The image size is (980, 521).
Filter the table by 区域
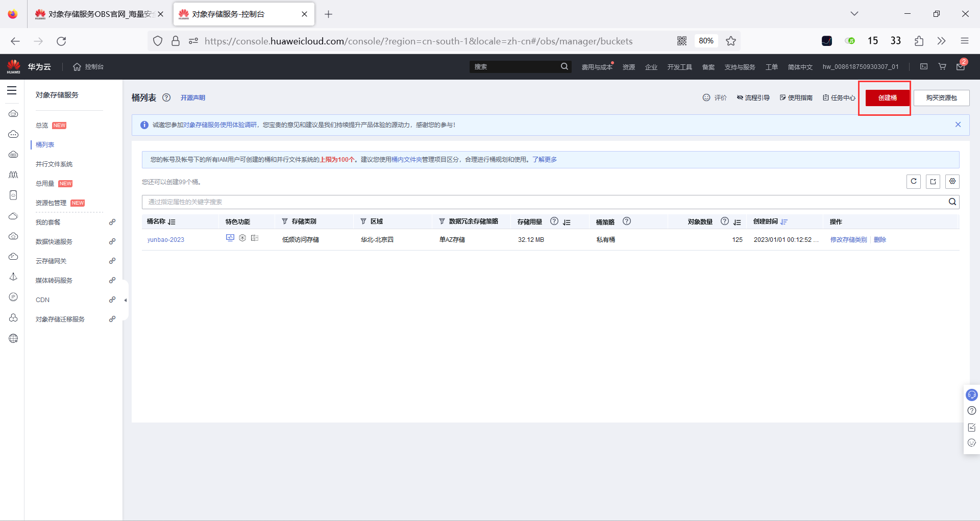(x=363, y=221)
